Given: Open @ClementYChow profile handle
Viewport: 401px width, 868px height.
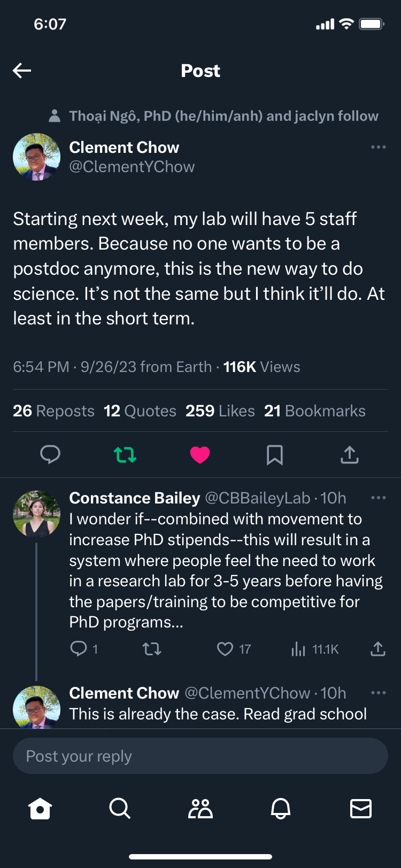Looking at the screenshot, I should 132,167.
